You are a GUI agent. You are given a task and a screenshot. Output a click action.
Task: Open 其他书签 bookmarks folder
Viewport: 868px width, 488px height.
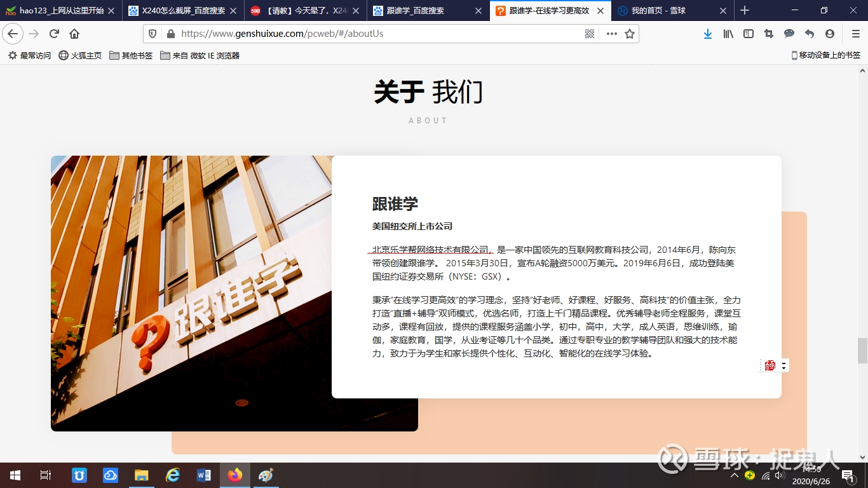[131, 55]
